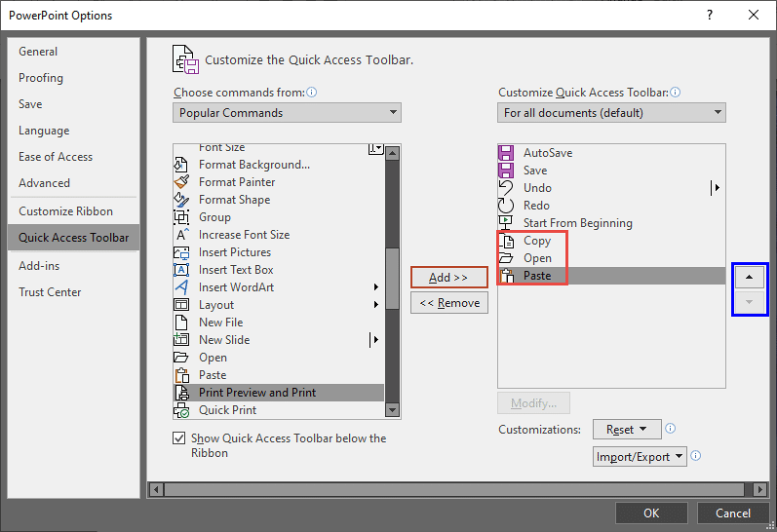Click the Group command icon
Image resolution: width=777 pixels, height=532 pixels.
181,217
